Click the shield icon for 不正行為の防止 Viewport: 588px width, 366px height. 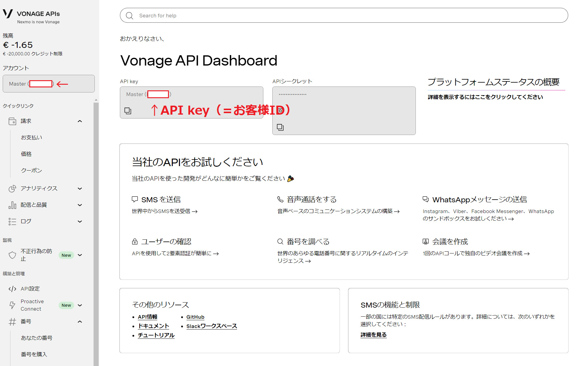(x=12, y=255)
